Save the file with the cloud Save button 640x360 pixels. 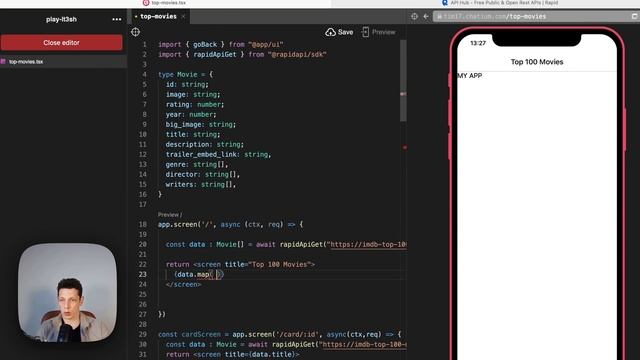pyautogui.click(x=339, y=32)
